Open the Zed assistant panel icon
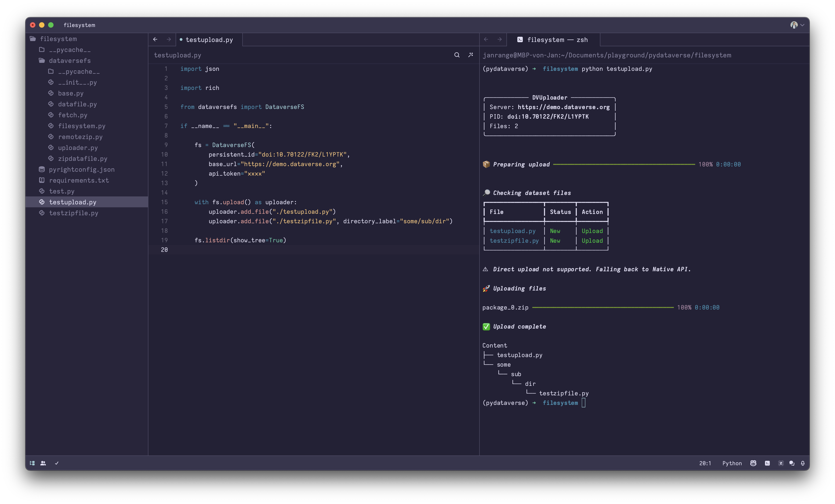Image resolution: width=835 pixels, height=504 pixels. 781,463
